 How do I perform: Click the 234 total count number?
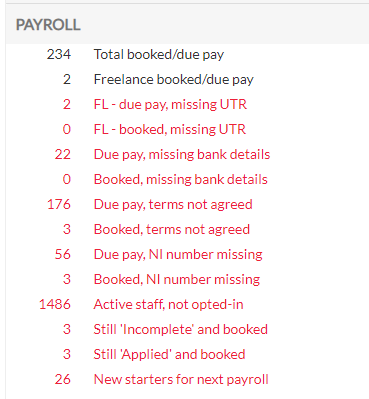pyautogui.click(x=59, y=54)
